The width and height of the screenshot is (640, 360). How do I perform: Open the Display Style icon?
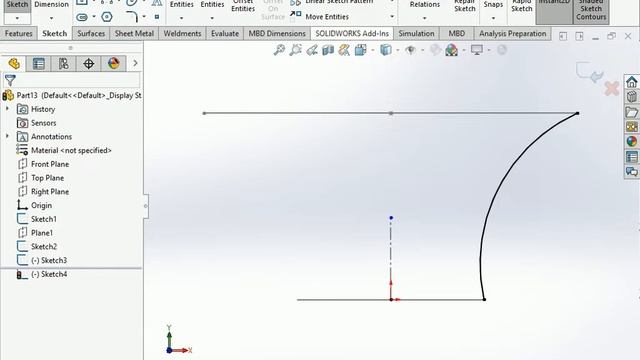click(x=385, y=50)
